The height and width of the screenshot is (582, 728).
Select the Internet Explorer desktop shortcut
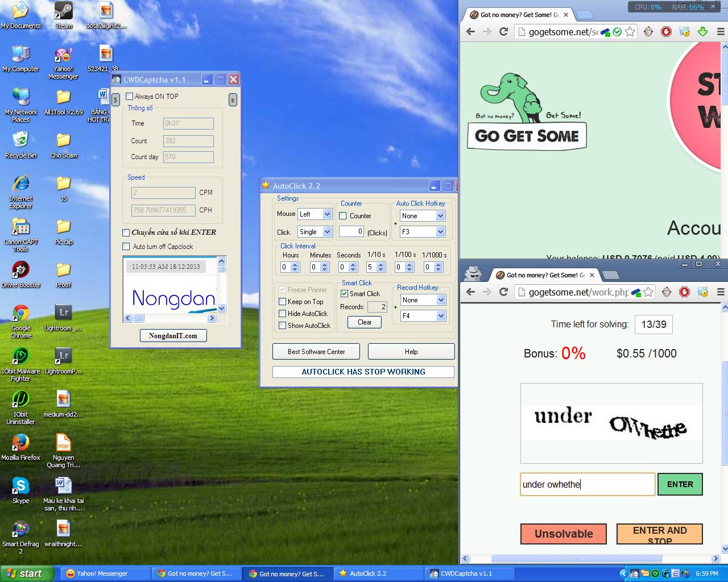[x=20, y=192]
